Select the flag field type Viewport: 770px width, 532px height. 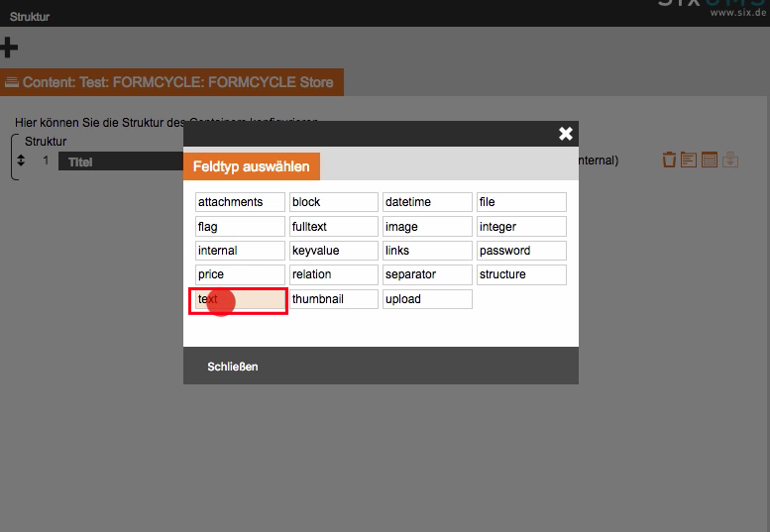pos(240,227)
